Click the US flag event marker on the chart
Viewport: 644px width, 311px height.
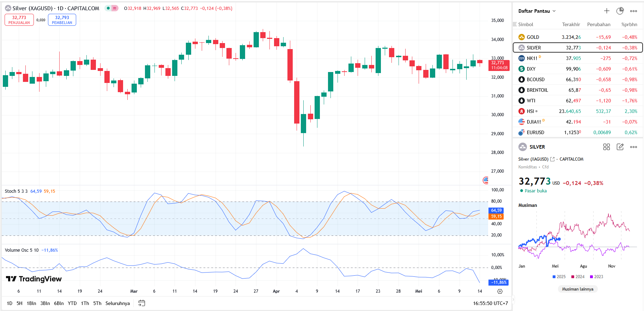point(486,180)
